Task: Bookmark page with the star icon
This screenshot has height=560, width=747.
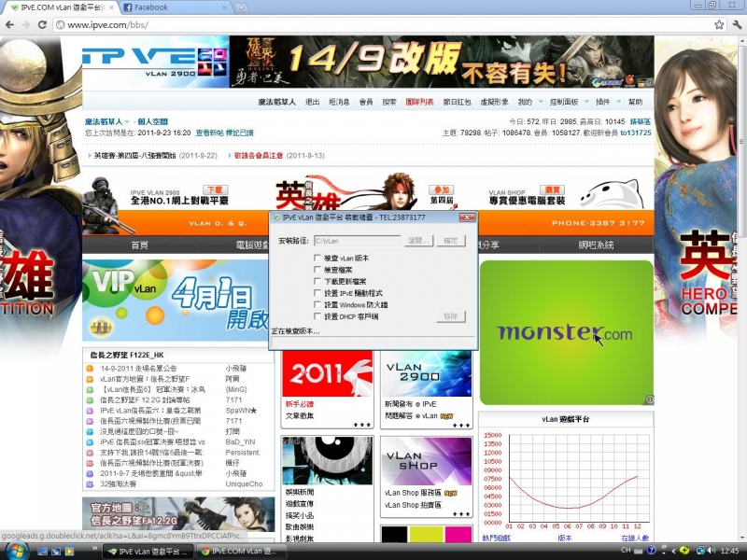Action: [x=719, y=25]
